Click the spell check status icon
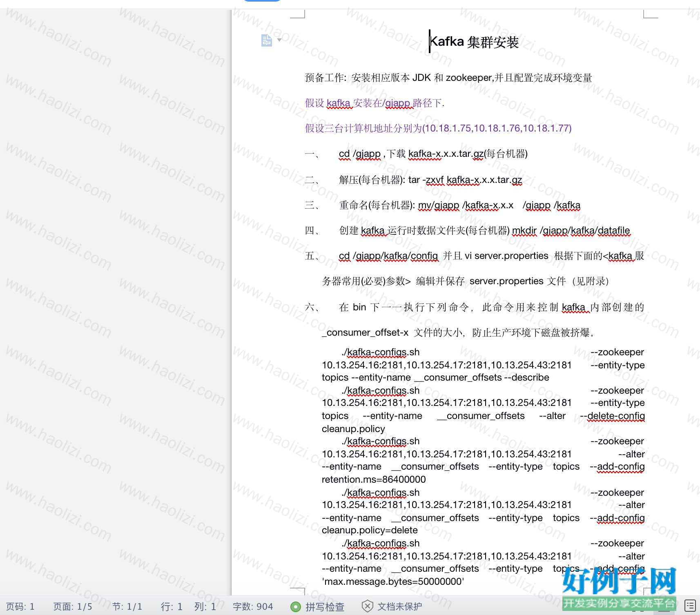 coord(295,607)
